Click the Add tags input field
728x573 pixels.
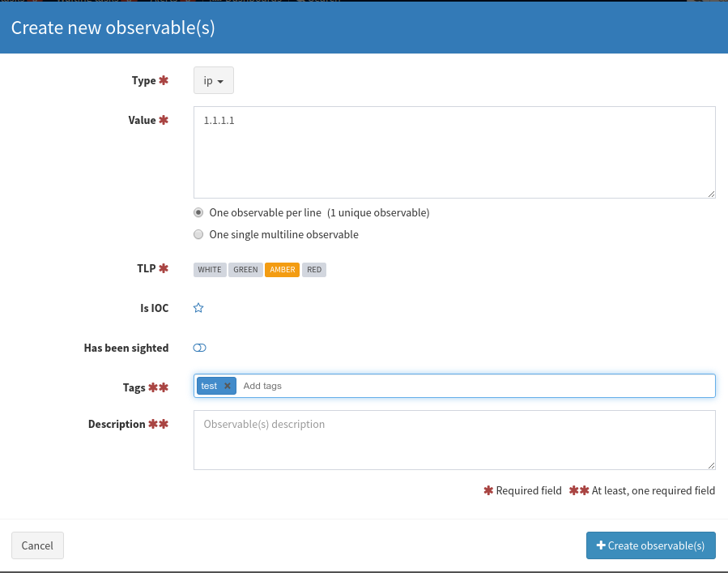click(x=324, y=386)
